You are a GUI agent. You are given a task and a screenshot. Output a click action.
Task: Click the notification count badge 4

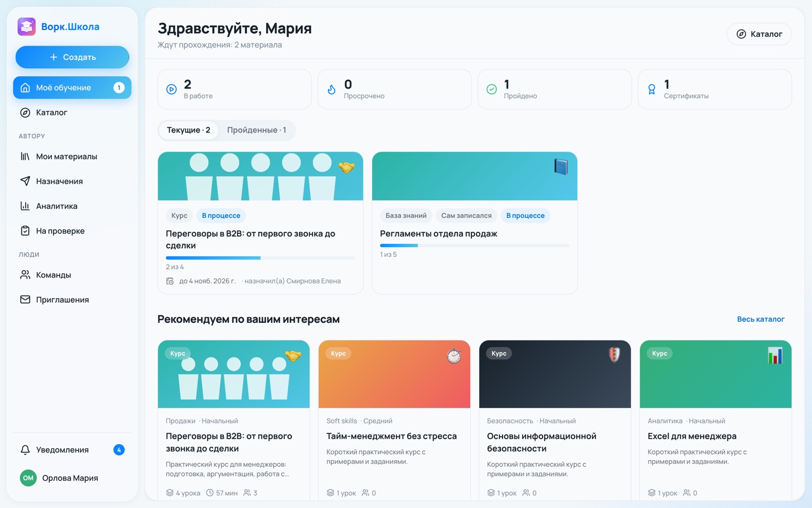[119, 450]
